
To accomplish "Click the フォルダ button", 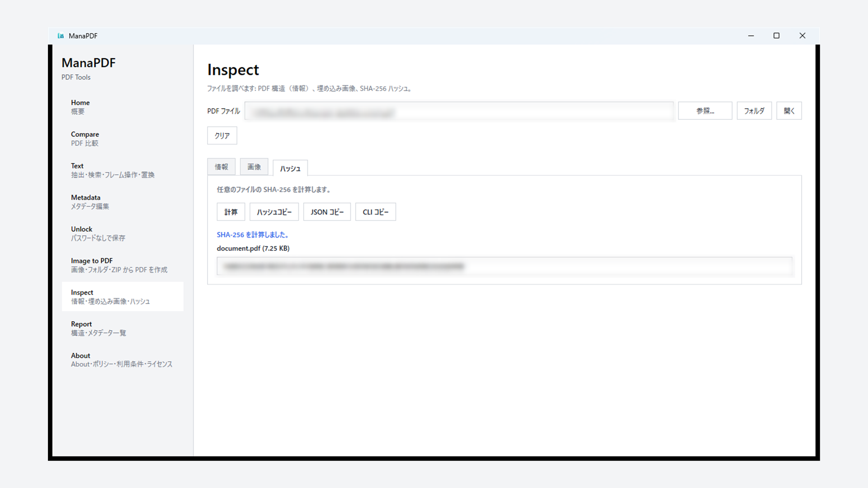I will point(755,111).
